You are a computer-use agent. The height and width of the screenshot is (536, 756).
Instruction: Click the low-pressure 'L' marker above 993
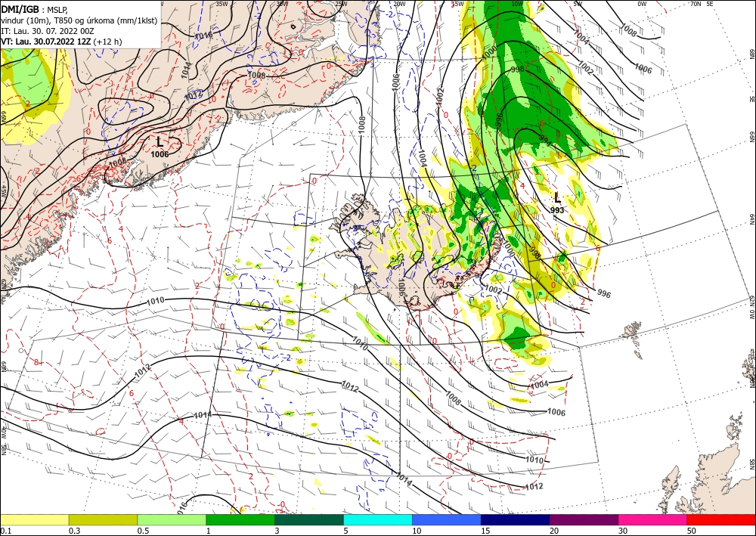(557, 197)
